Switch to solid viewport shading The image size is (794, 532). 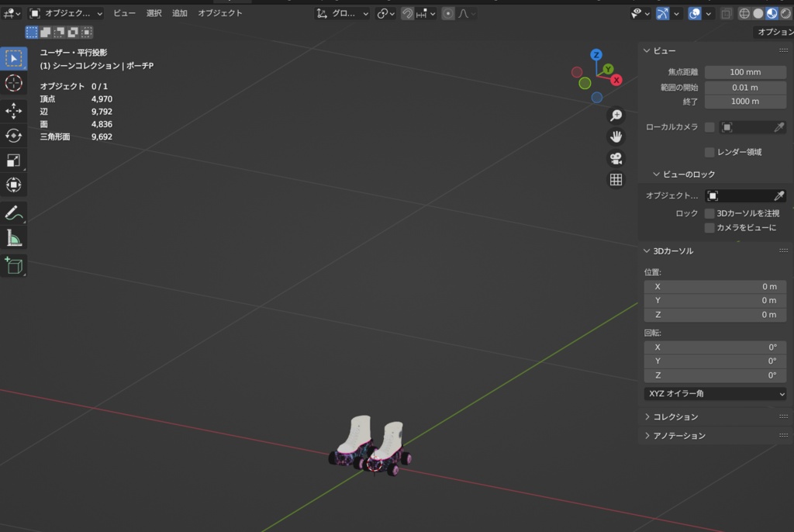[x=758, y=14]
